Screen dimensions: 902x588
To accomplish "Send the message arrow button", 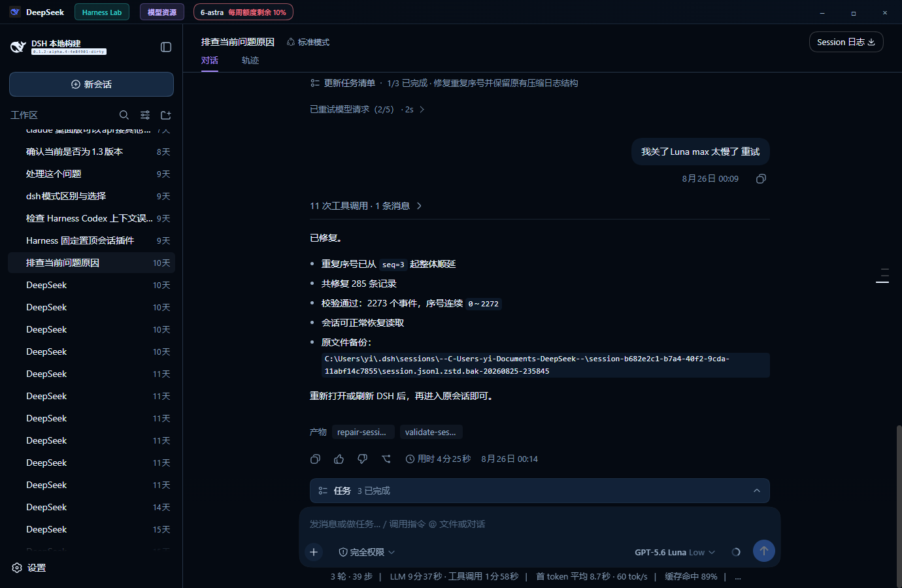I will (x=764, y=551).
